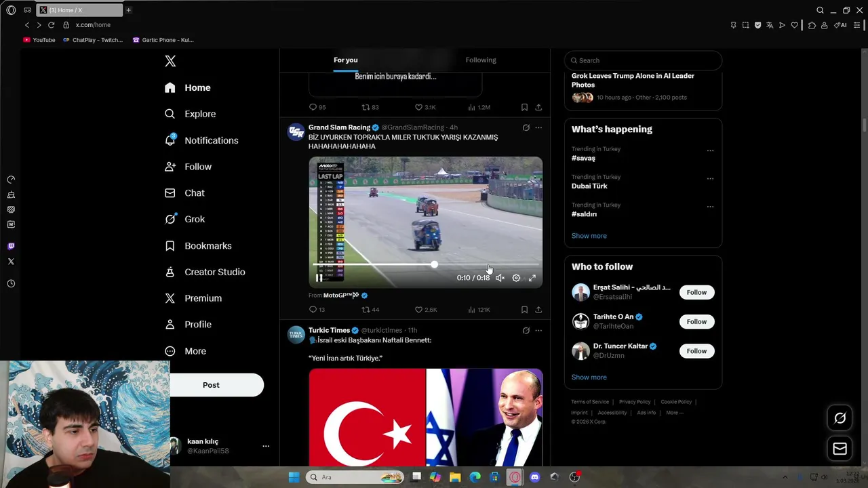The image size is (868, 488).
Task: Show more under Who to follow
Action: (x=589, y=378)
